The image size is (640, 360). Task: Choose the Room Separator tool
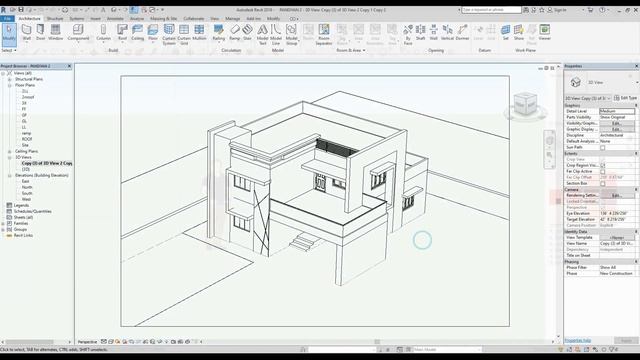tap(324, 34)
